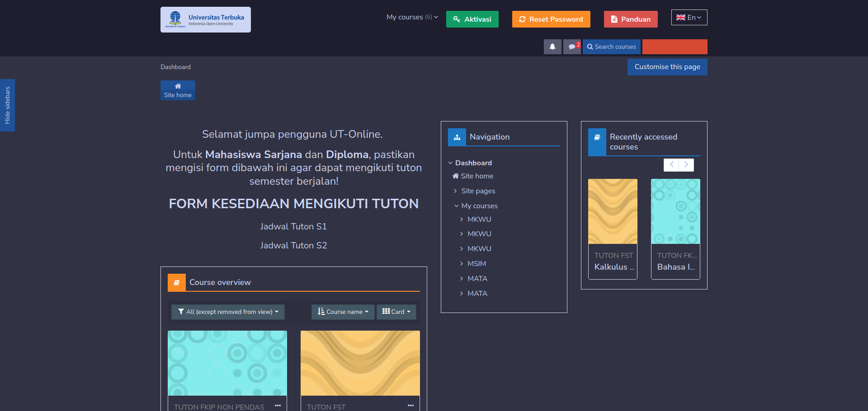Open the En language selector
868x411 pixels.
[689, 18]
